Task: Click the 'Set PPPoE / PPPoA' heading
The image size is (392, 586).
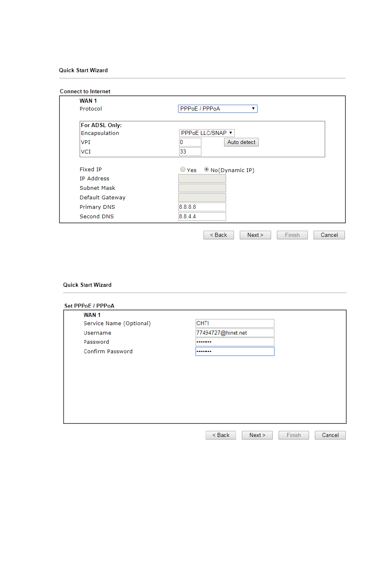Action: click(x=89, y=306)
